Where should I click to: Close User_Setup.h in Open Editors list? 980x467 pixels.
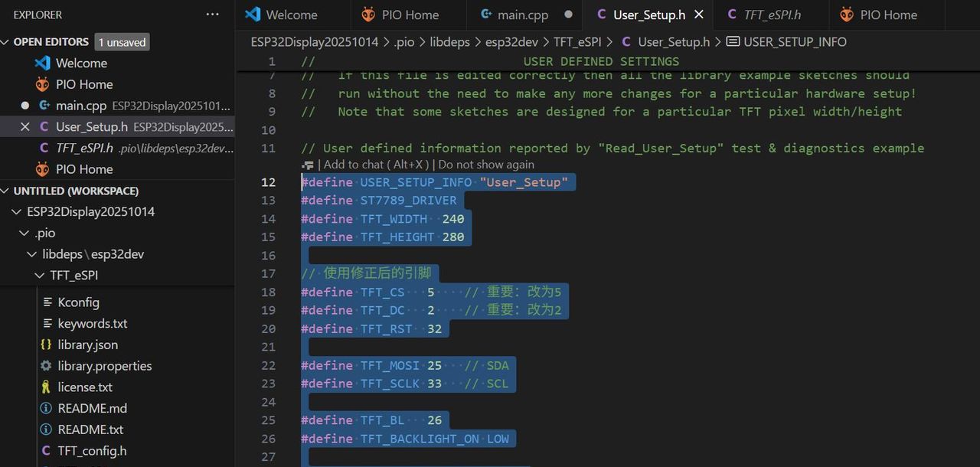(24, 127)
